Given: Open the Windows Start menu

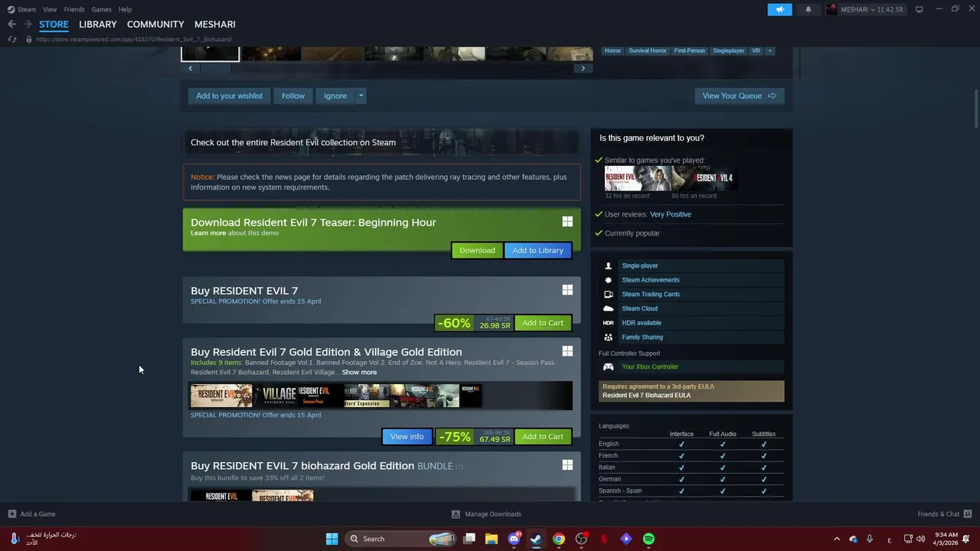Looking at the screenshot, I should [332, 539].
